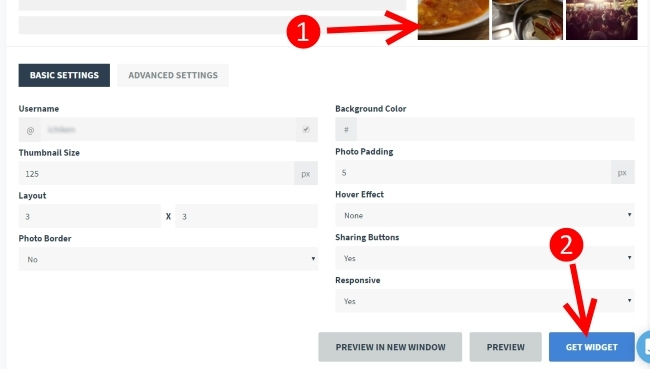Click the Background Color hex input field
Viewport: 650px width, 369px height.
495,129
